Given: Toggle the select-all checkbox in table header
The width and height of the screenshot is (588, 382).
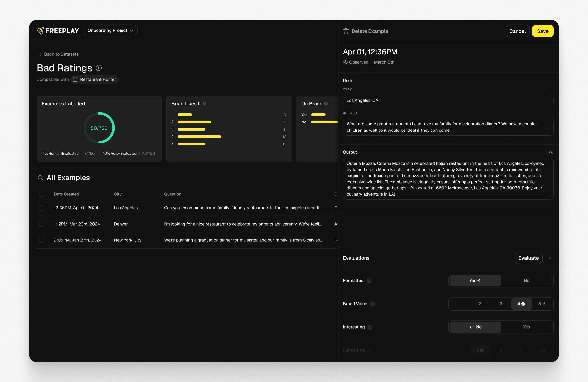Looking at the screenshot, I should 41,194.
